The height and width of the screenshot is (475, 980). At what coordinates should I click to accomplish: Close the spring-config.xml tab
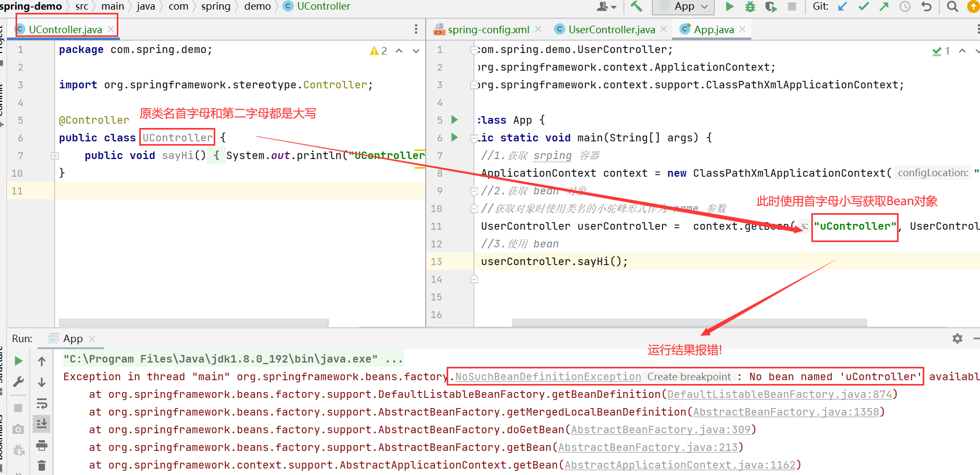pyautogui.click(x=538, y=29)
